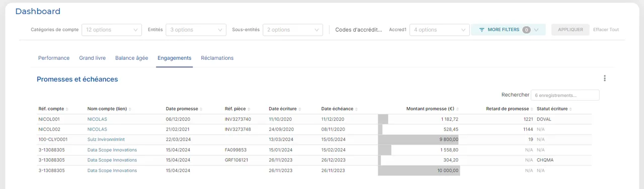Click date échéance 26/12/2023
This screenshot has width=644, height=189.
334,160
